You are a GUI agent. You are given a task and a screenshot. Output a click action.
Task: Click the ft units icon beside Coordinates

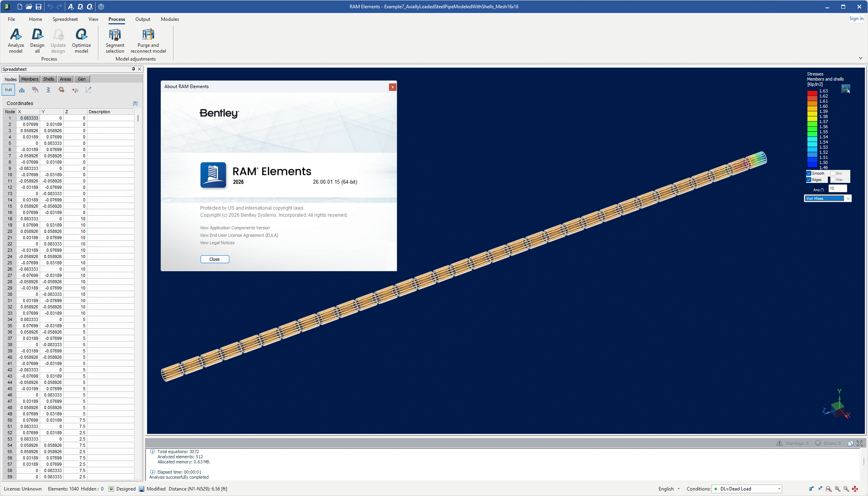135,103
